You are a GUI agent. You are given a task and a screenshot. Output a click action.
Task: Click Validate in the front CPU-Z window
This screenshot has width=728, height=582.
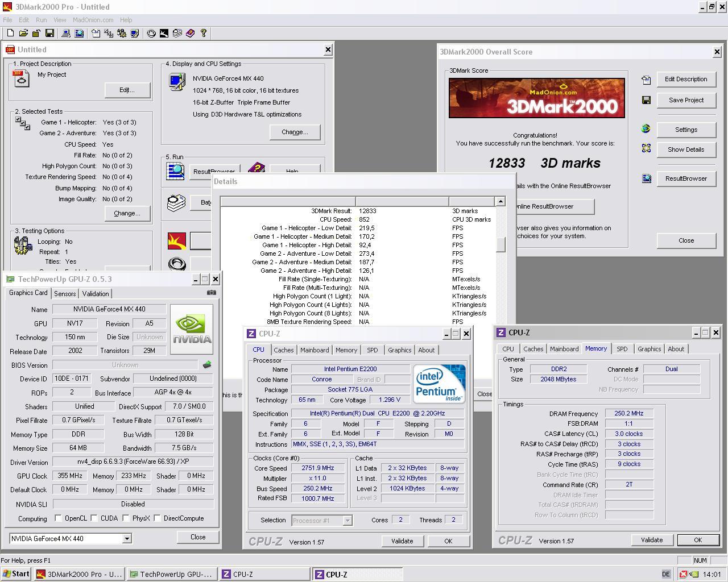402,541
